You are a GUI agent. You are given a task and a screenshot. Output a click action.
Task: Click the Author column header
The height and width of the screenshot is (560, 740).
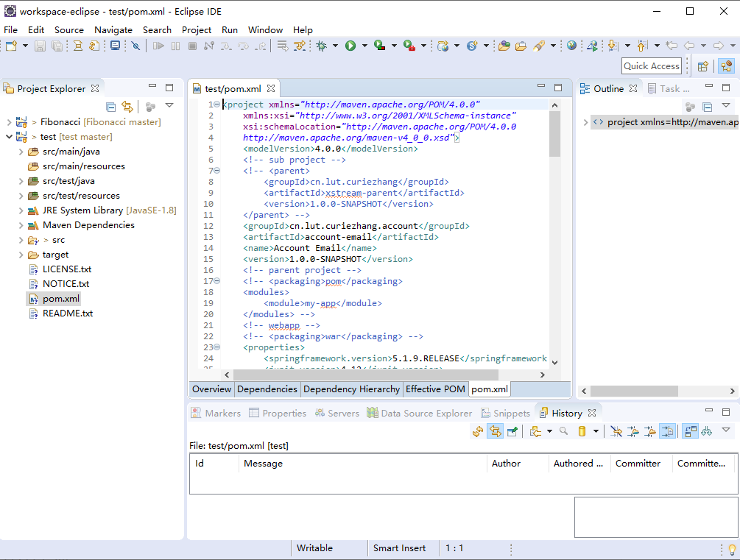click(x=518, y=464)
